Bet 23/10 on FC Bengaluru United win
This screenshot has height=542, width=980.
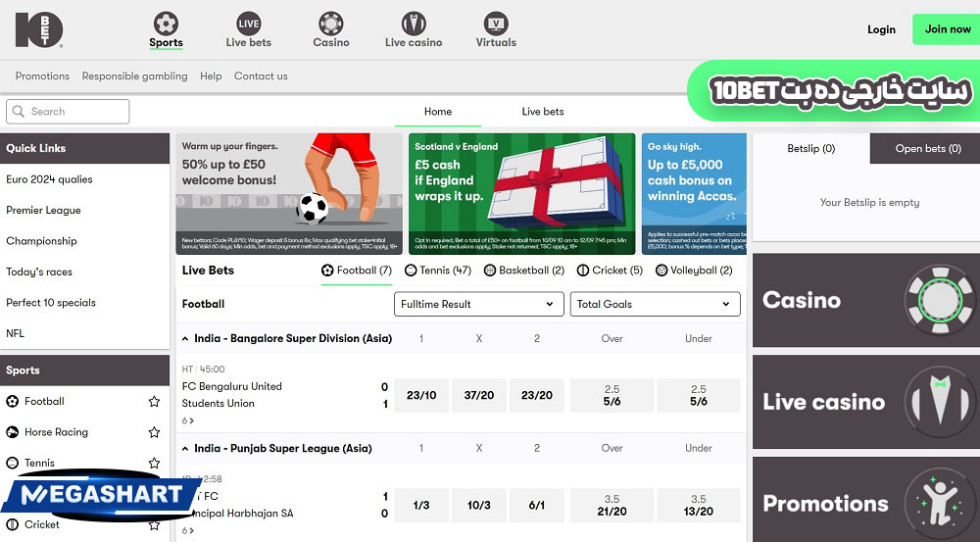421,395
